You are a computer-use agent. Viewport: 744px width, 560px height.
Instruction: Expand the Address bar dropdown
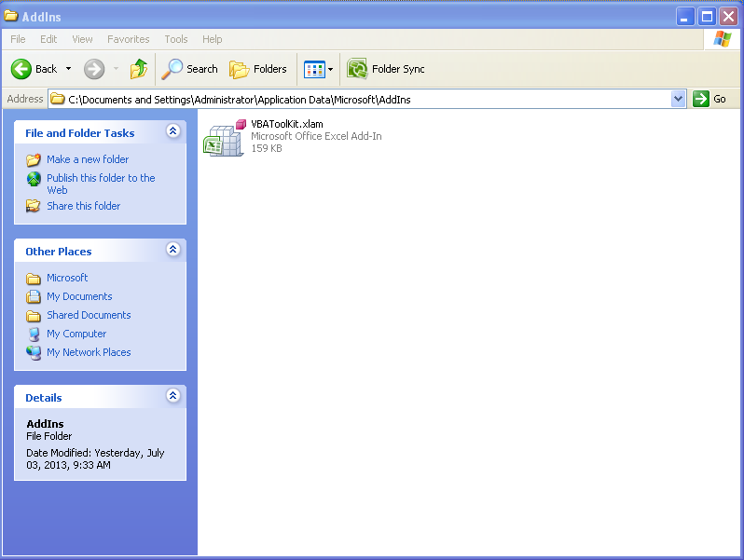pyautogui.click(x=679, y=99)
